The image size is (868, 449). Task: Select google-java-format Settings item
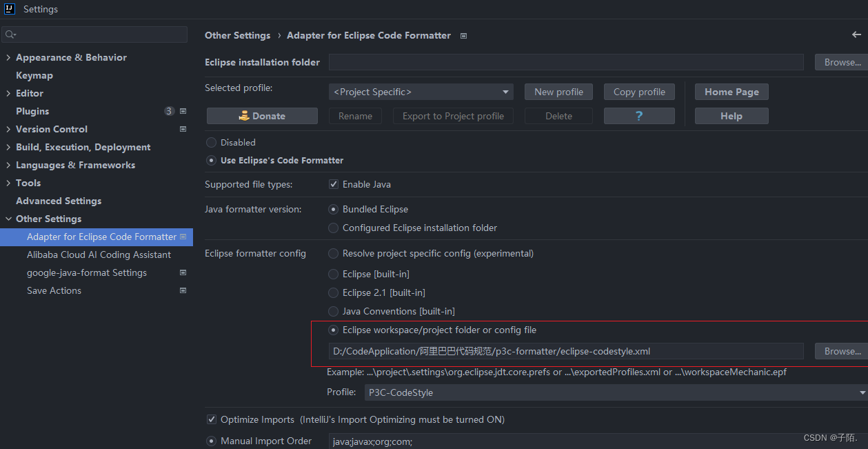pyautogui.click(x=87, y=272)
